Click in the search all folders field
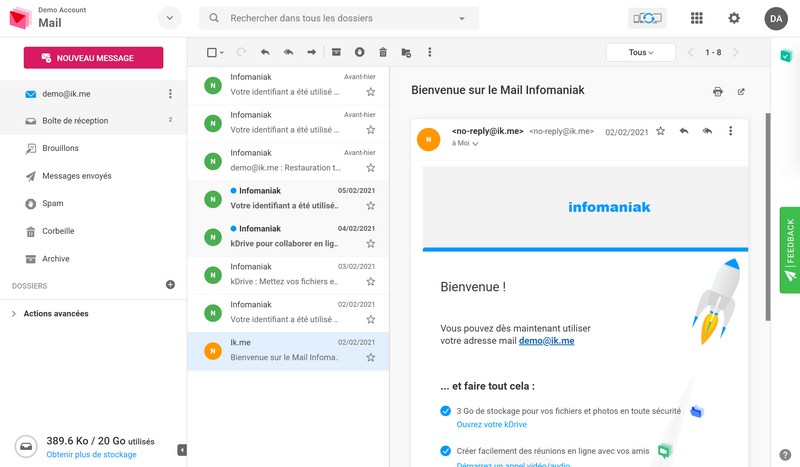800x467 pixels. (x=339, y=18)
